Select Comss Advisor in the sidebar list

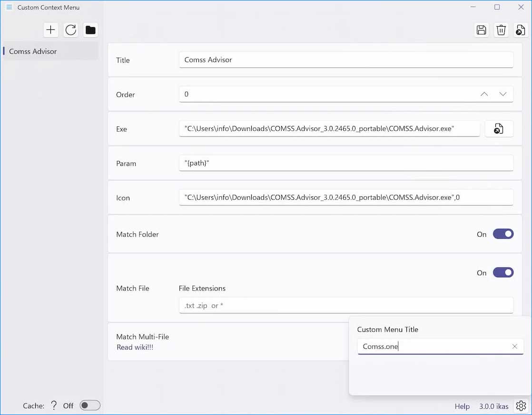50,51
